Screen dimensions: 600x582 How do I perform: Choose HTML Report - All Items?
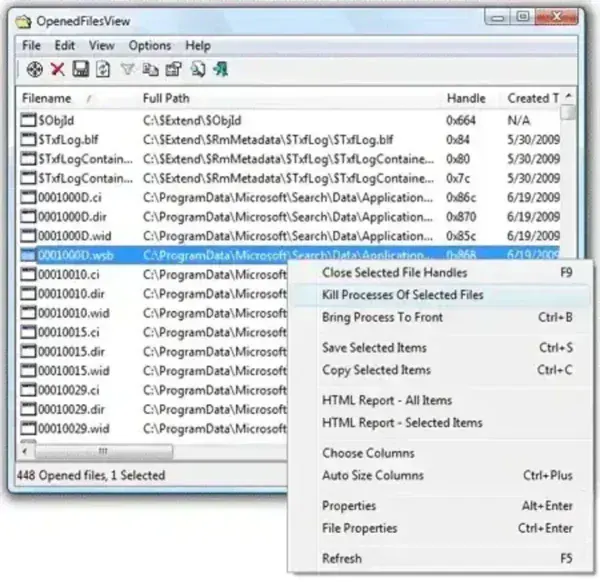[x=440, y=400]
